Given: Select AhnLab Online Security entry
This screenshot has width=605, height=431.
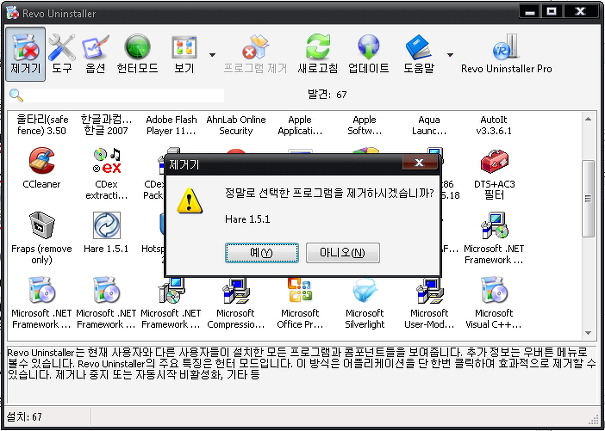Looking at the screenshot, I should coord(236,125).
